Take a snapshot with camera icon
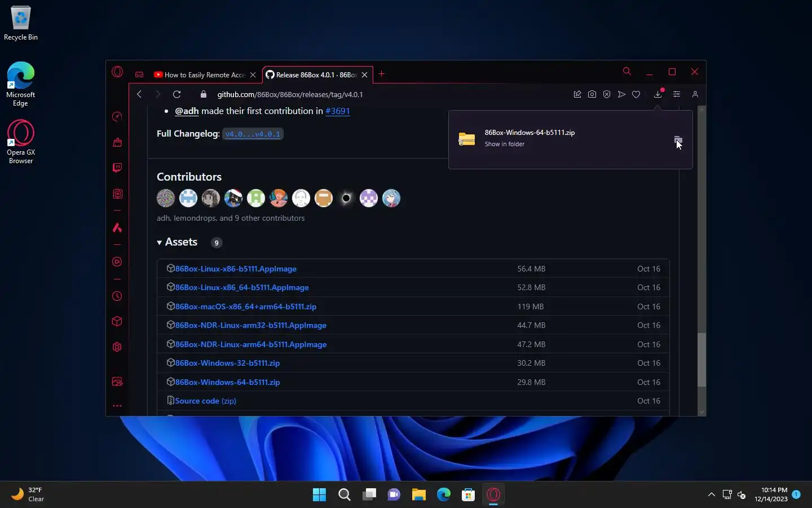 pyautogui.click(x=592, y=94)
